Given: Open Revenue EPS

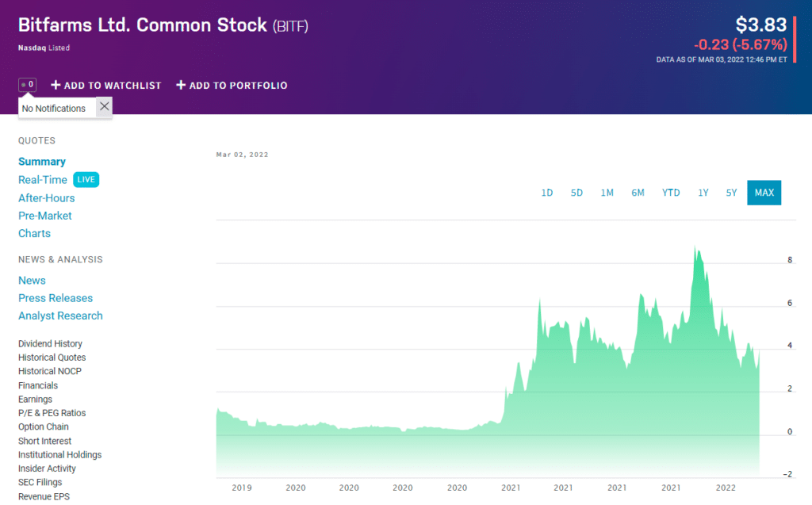Looking at the screenshot, I should [x=44, y=496].
